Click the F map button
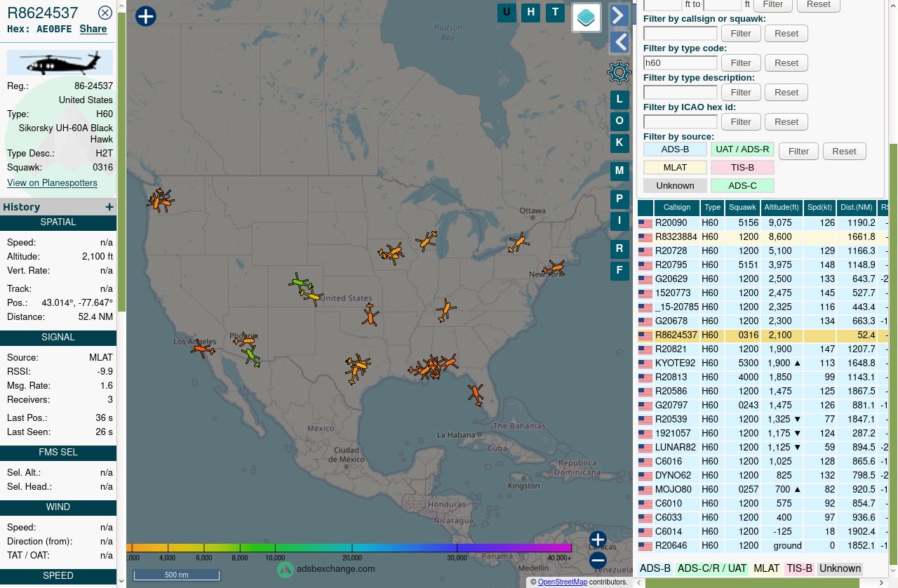The image size is (898, 588). click(619, 271)
